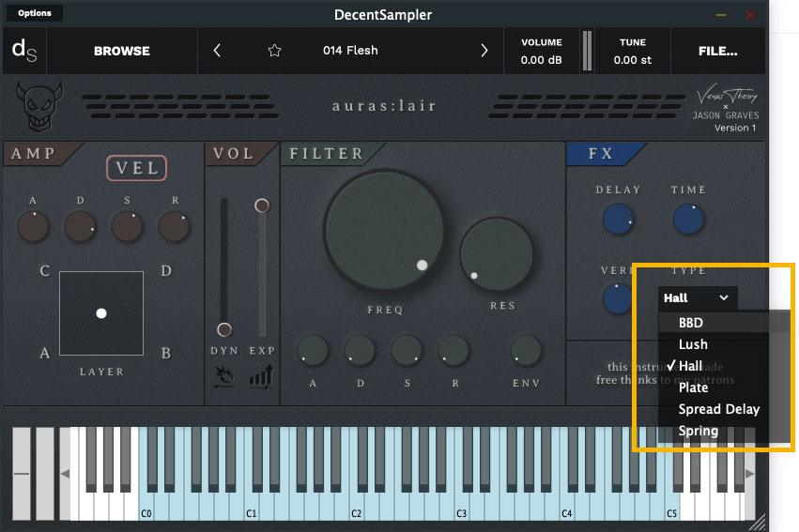Click the filter attack A knob
This screenshot has height=532, width=799.
313,350
